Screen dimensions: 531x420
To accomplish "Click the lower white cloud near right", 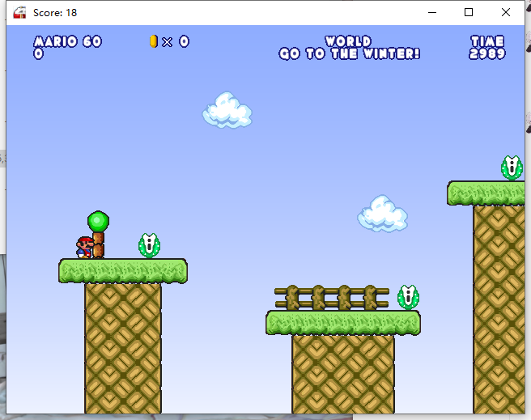I will point(382,214).
